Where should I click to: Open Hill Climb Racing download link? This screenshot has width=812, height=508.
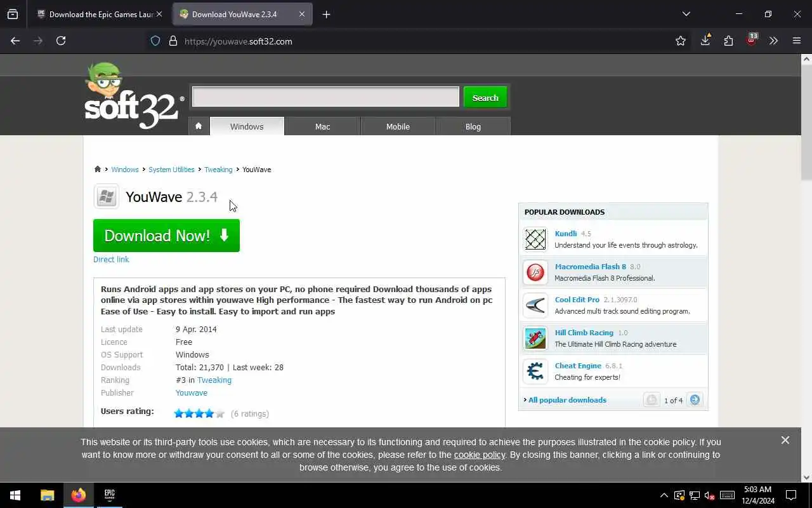[x=584, y=333]
